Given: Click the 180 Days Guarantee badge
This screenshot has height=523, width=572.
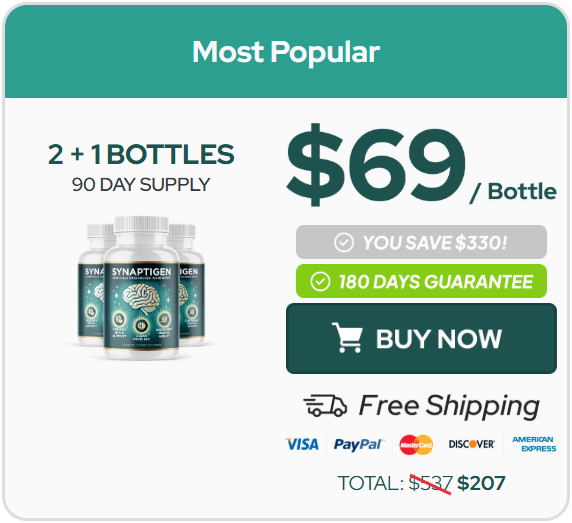Looking at the screenshot, I should pos(421,281).
